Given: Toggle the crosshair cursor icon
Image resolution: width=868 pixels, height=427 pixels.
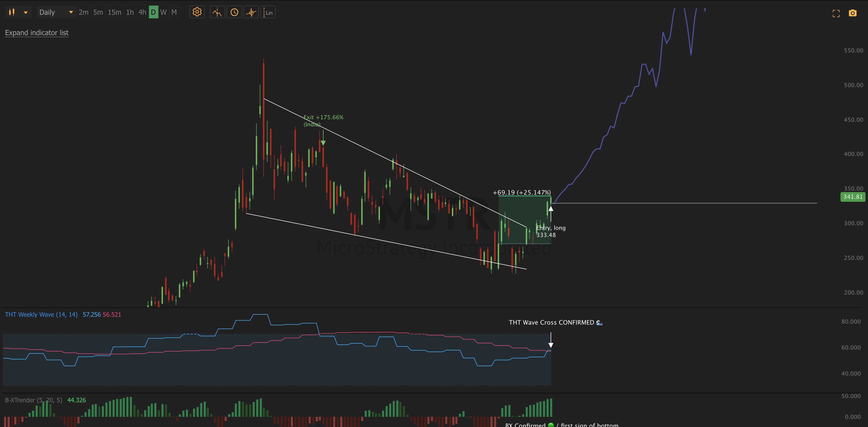Looking at the screenshot, I should 251,12.
